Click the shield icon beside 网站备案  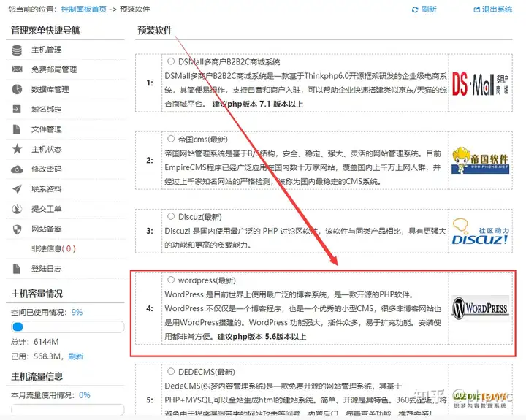17,229
